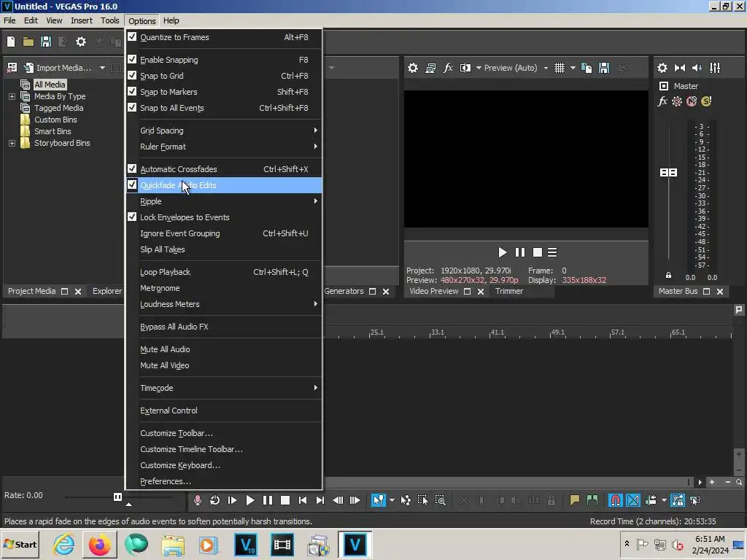Open the Tools menu
The height and width of the screenshot is (560, 747).
point(109,20)
